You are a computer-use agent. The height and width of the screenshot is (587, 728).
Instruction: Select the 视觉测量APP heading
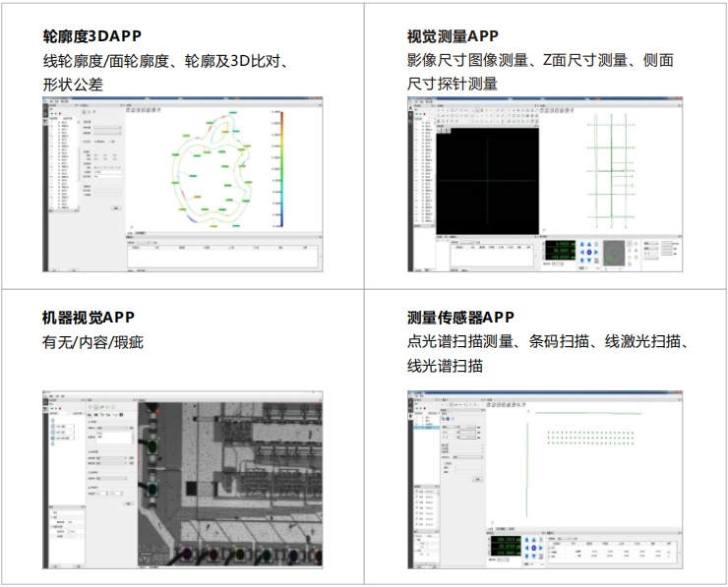coord(453,35)
